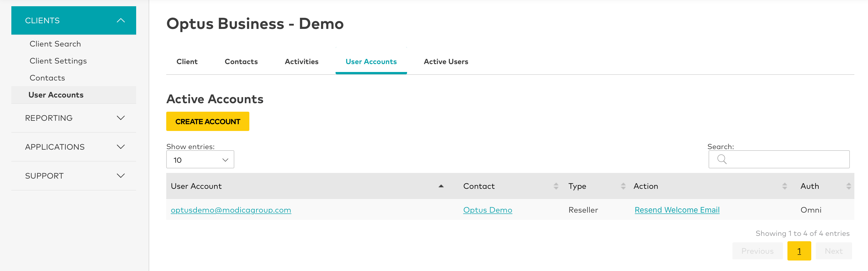Viewport: 868px width, 271px height.
Task: Sort by Type column sort arrows
Action: tap(623, 186)
